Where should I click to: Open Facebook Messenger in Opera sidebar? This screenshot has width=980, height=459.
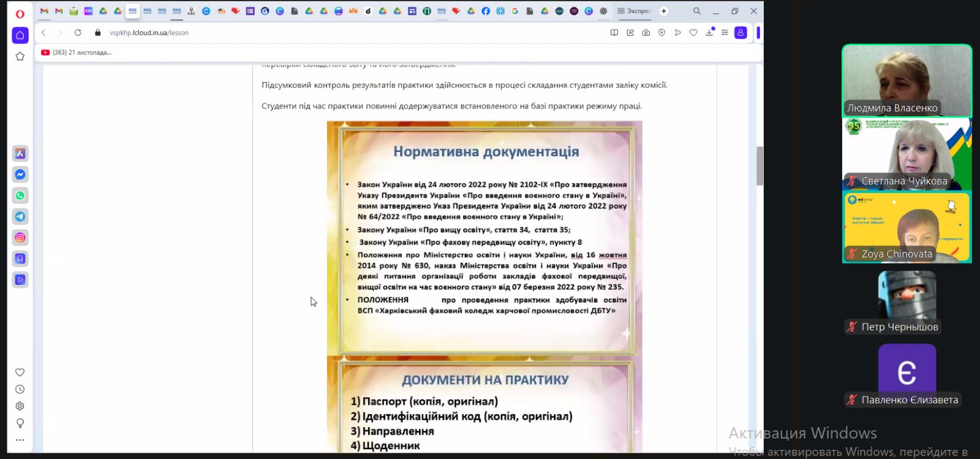coord(20,175)
